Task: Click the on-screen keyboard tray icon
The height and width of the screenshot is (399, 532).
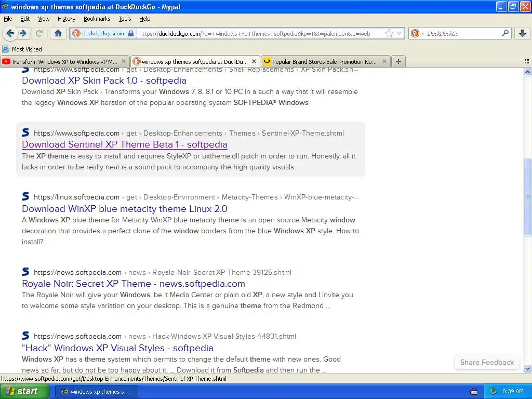Action: [474, 392]
